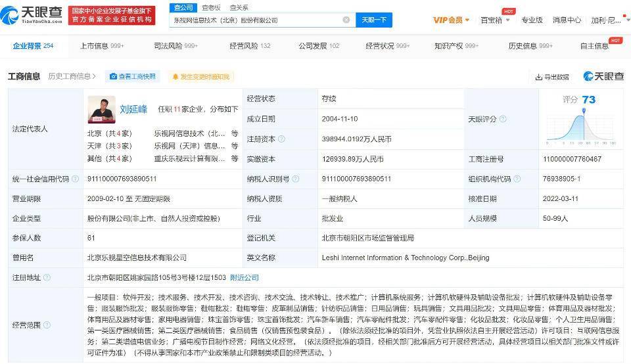Click 等 after the 北京 company row
The height and width of the screenshot is (364, 631).
(235, 133)
